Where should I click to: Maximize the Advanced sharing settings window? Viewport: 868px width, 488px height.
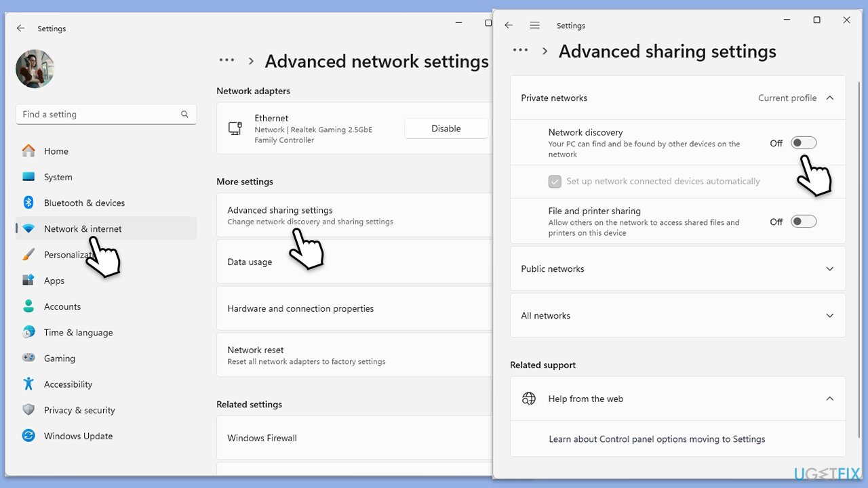click(817, 20)
